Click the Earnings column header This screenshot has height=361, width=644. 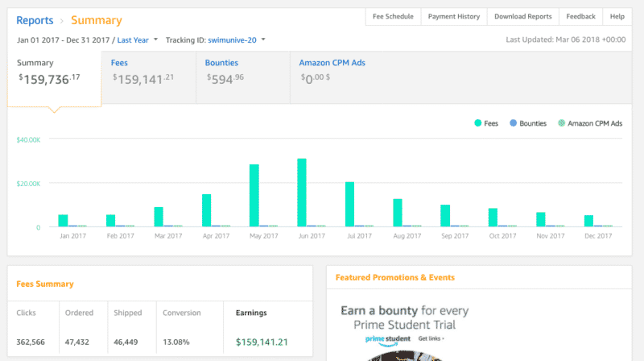251,313
